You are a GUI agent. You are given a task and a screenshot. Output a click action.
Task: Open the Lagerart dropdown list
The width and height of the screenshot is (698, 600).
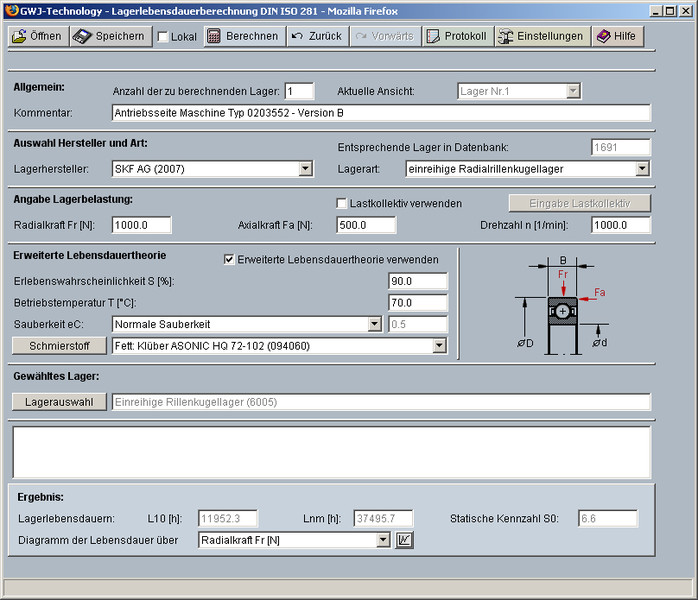(642, 169)
